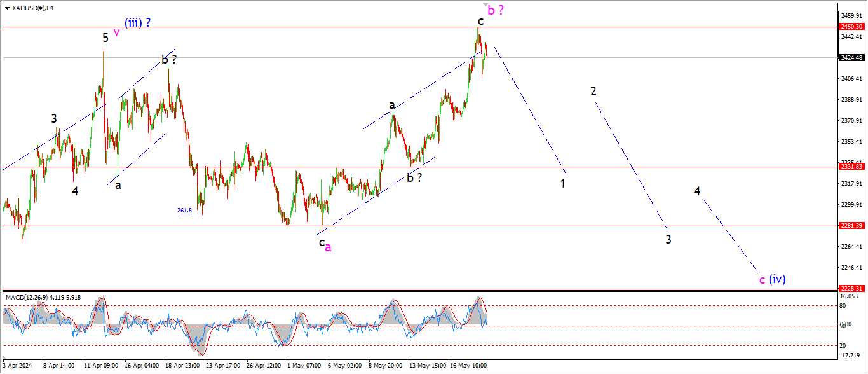Select the red 2281.39 price level label
This screenshot has height=374, width=868.
click(x=851, y=226)
